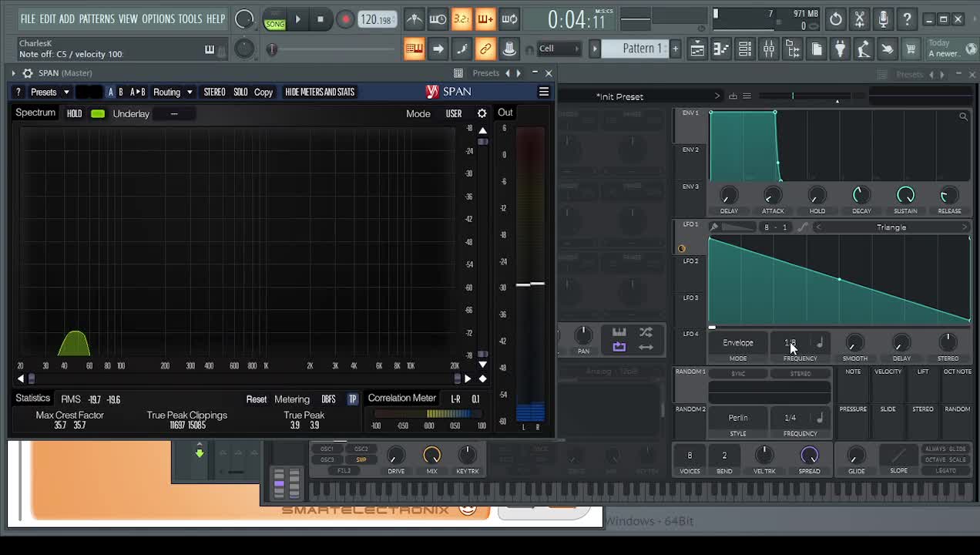Open the Routing dropdown in SPAN
Screen dimensions: 980x555
[172, 92]
